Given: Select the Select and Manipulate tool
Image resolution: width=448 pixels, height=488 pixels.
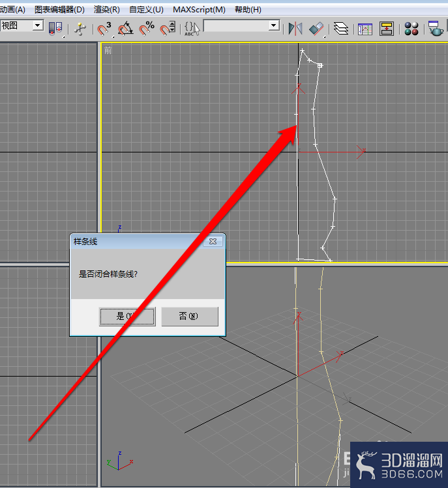Looking at the screenshot, I should [x=80, y=29].
